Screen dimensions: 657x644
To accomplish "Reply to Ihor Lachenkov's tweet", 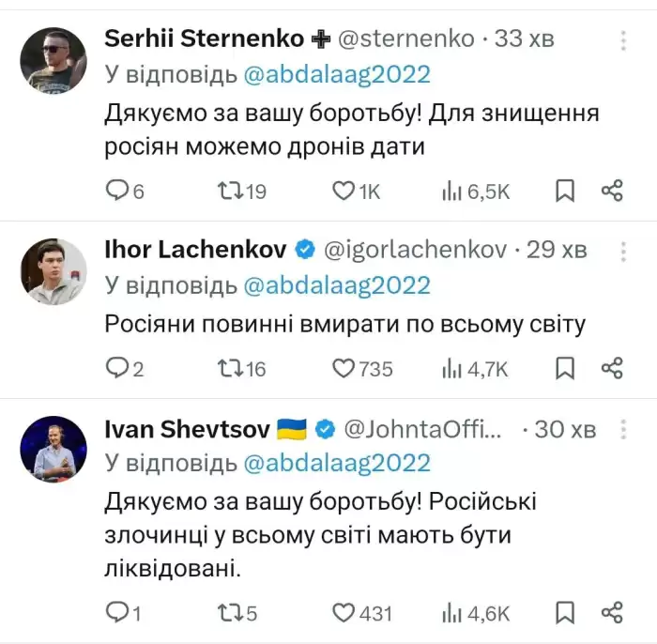I will [x=124, y=369].
